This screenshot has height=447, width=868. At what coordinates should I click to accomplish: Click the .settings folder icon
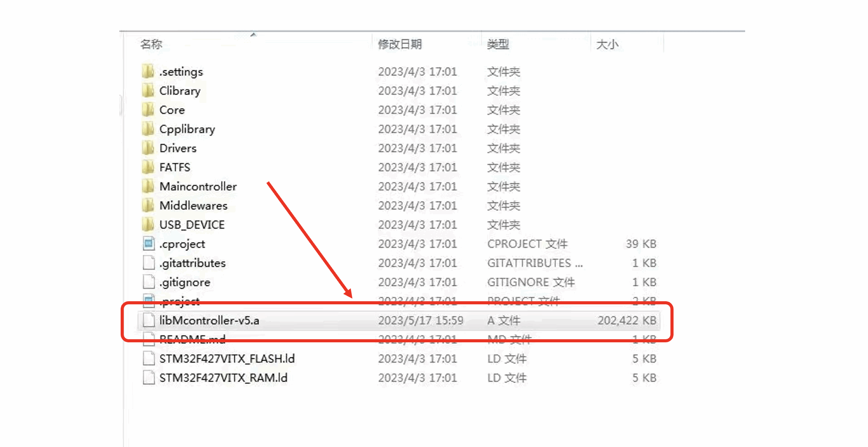point(148,71)
